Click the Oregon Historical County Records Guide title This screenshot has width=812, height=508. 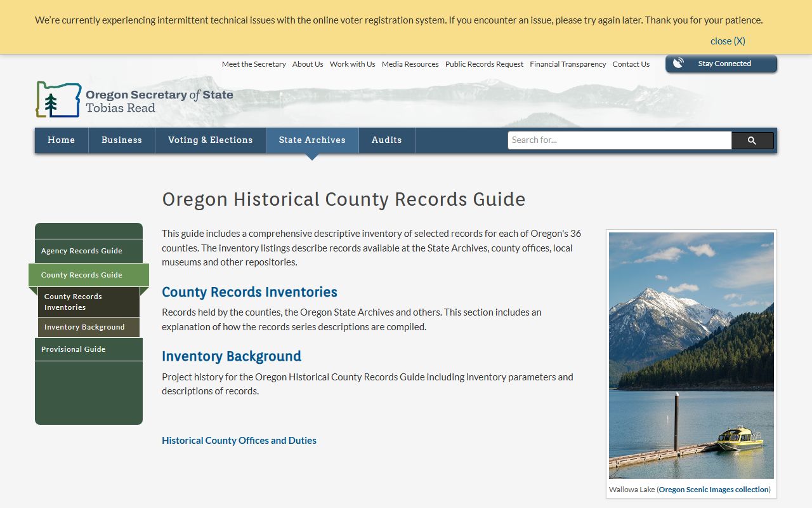pos(344,199)
